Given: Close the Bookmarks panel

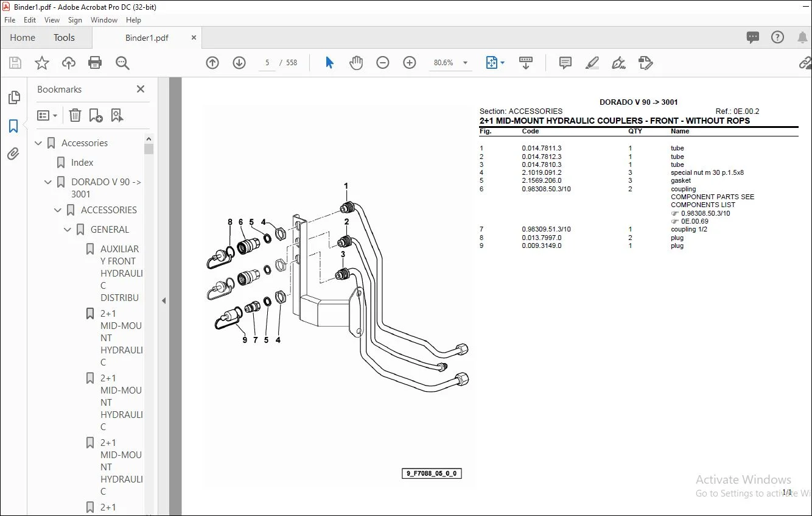Looking at the screenshot, I should [141, 89].
